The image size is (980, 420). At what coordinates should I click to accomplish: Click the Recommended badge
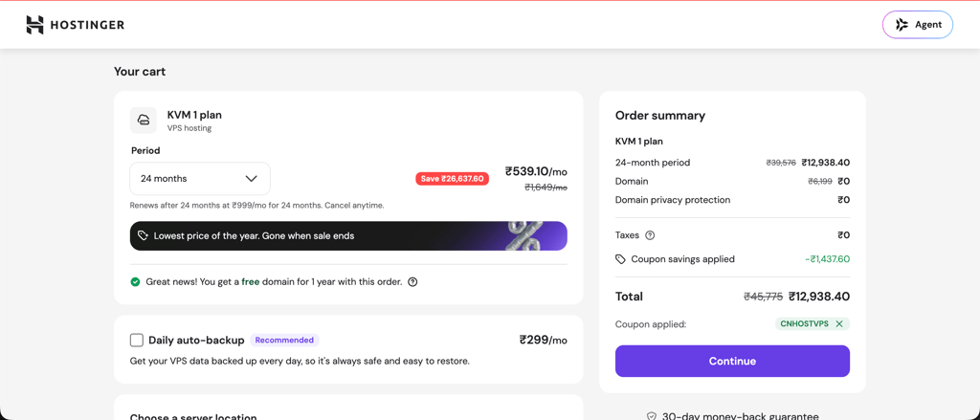click(x=284, y=340)
